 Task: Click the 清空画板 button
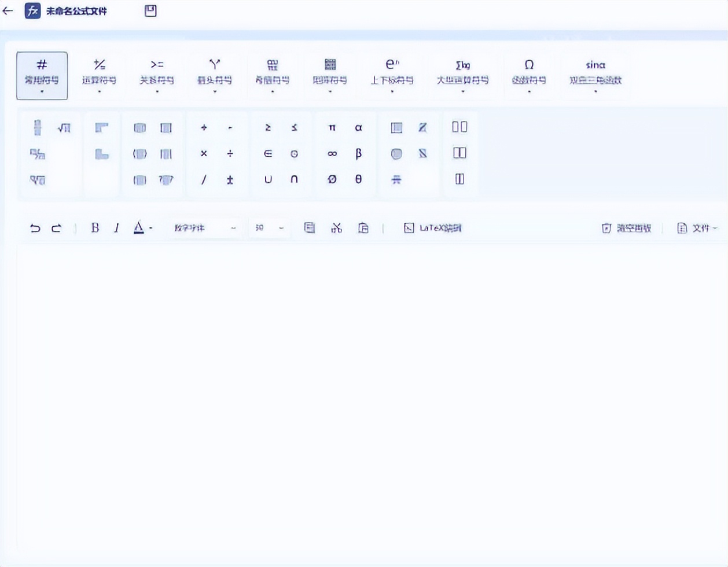(x=627, y=228)
